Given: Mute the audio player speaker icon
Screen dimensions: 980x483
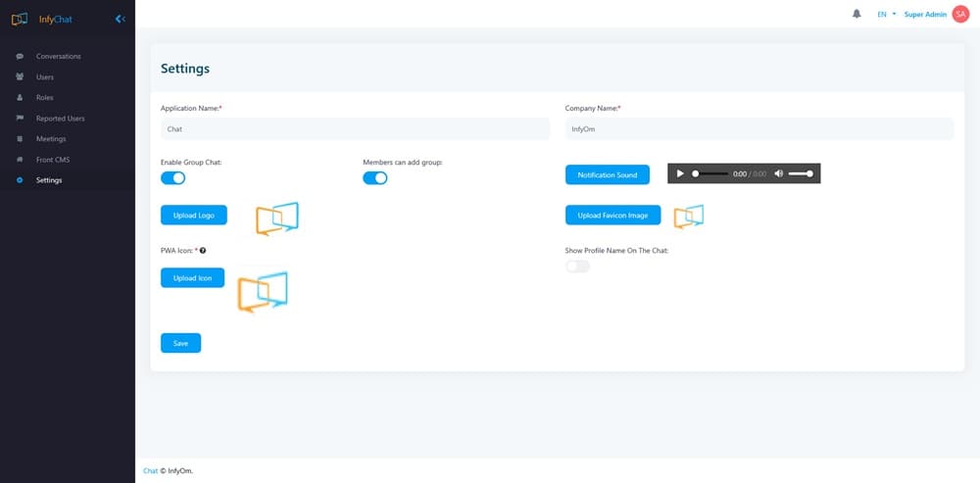Looking at the screenshot, I should click(x=778, y=173).
